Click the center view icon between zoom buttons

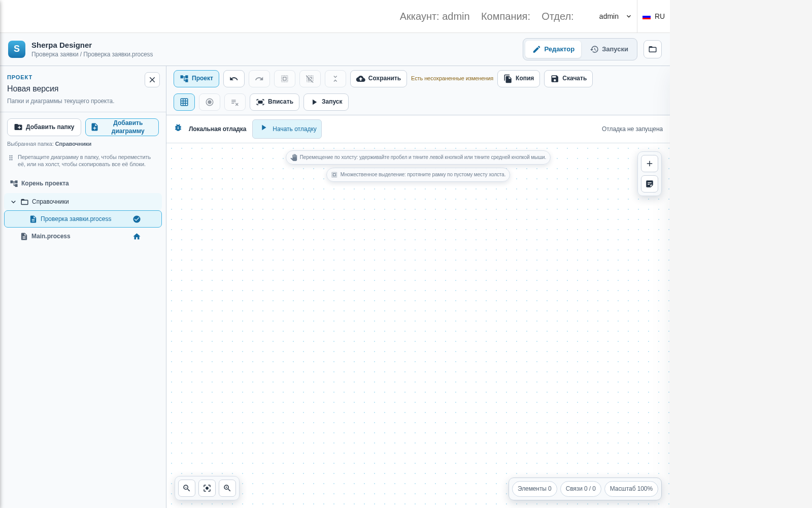pos(207,488)
